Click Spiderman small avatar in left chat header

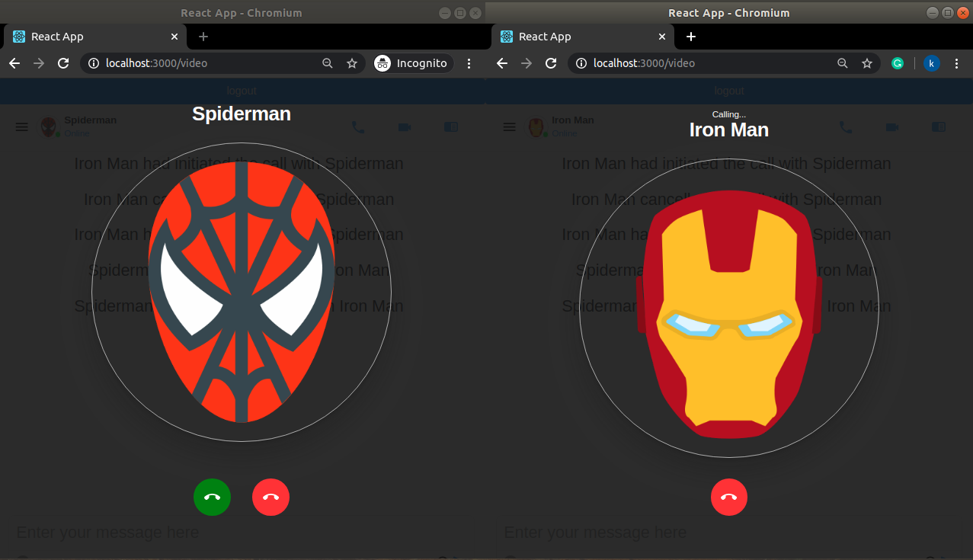point(49,127)
